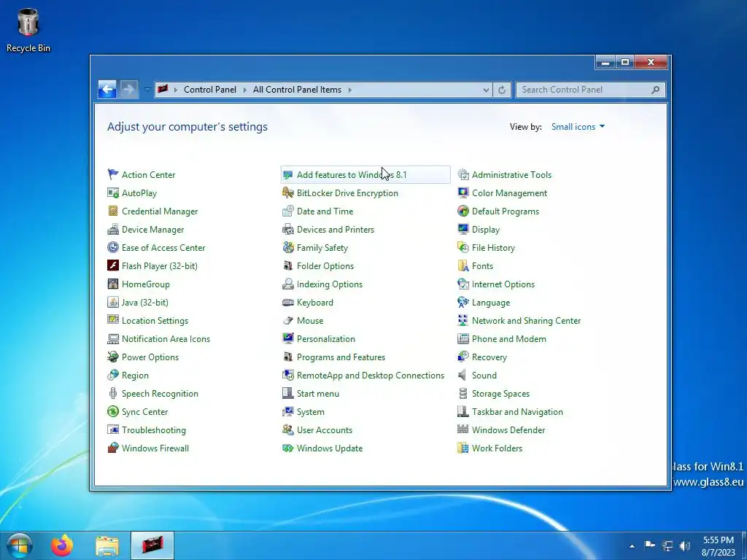This screenshot has width=747, height=560.
Task: Click the Power Options icon
Action: pyautogui.click(x=113, y=357)
